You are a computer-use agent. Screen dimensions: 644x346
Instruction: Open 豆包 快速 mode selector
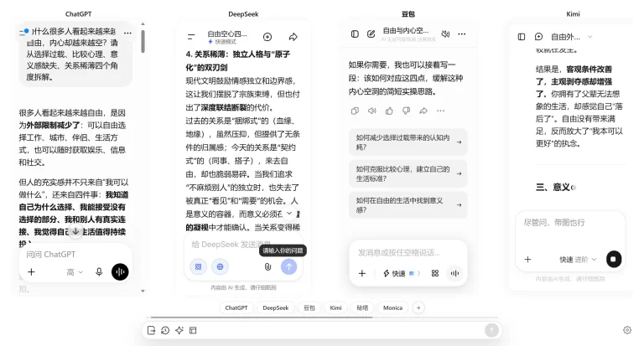click(x=402, y=273)
